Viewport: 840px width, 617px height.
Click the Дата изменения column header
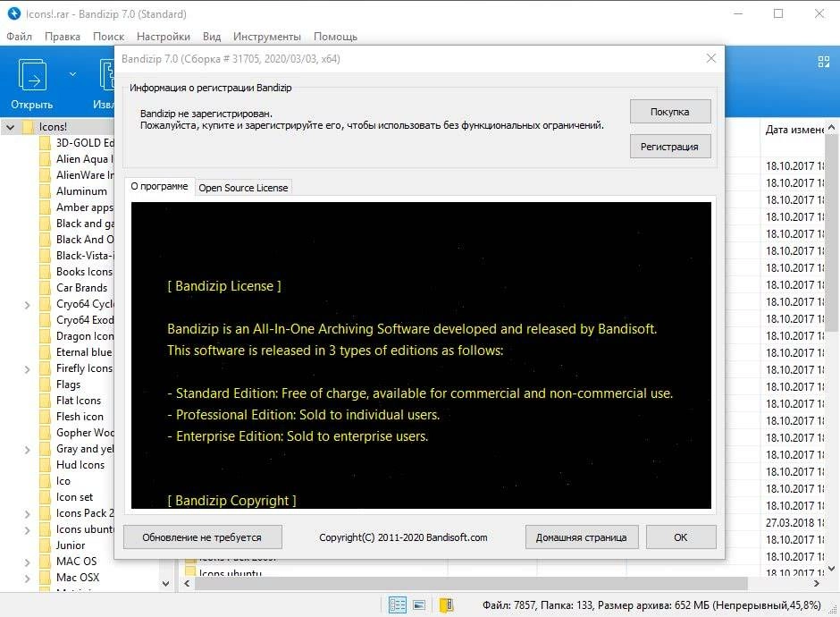click(794, 130)
